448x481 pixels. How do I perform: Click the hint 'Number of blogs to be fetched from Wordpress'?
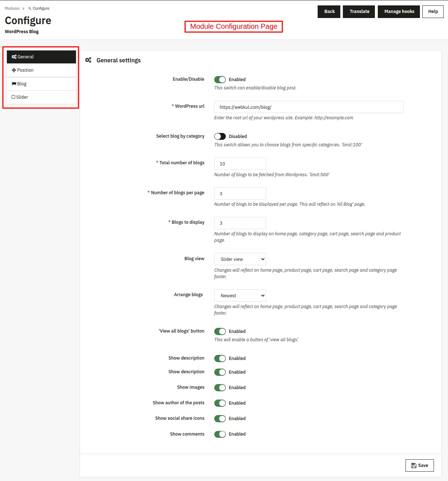(x=272, y=175)
